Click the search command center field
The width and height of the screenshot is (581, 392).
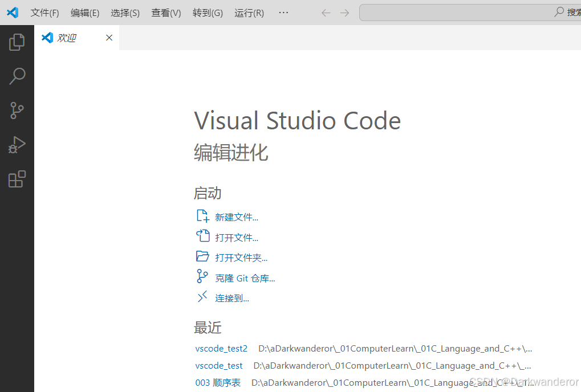pos(470,13)
